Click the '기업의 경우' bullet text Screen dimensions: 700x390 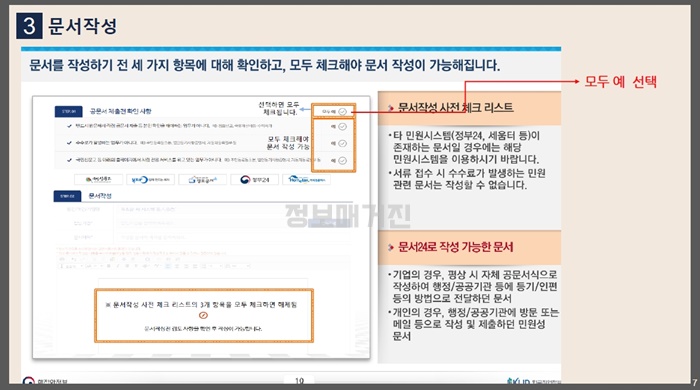(x=474, y=286)
